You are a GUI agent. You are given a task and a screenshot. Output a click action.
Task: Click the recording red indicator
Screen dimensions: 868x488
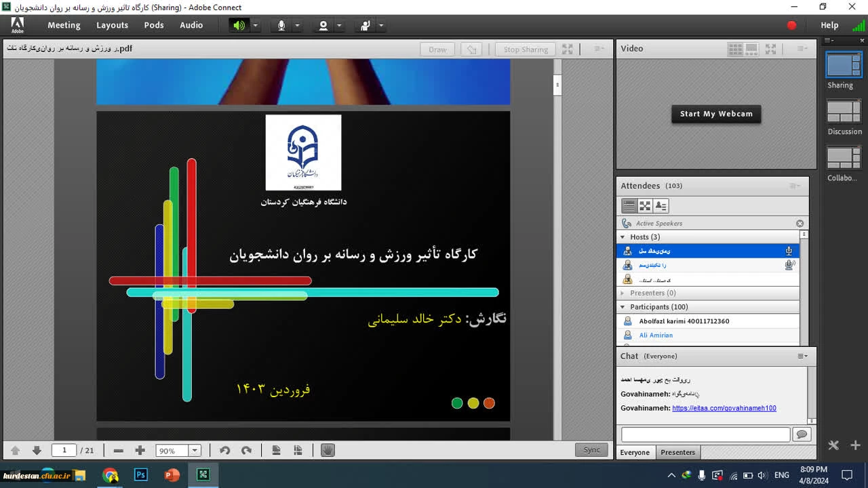[791, 25]
